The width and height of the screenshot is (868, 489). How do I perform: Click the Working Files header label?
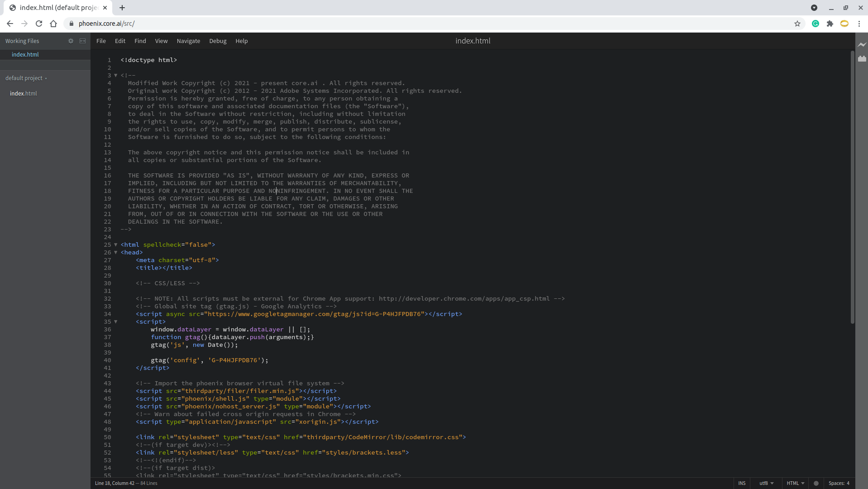click(x=22, y=41)
